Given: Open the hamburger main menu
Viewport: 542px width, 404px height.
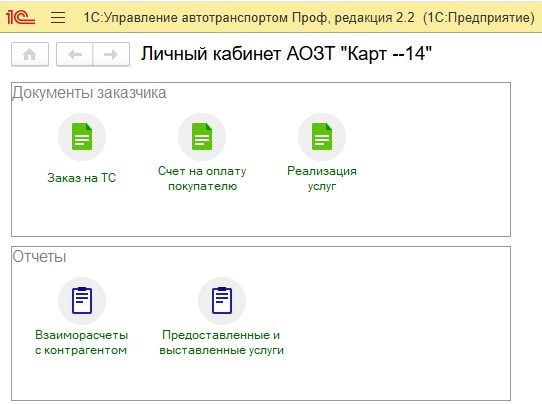Looking at the screenshot, I should point(58,17).
